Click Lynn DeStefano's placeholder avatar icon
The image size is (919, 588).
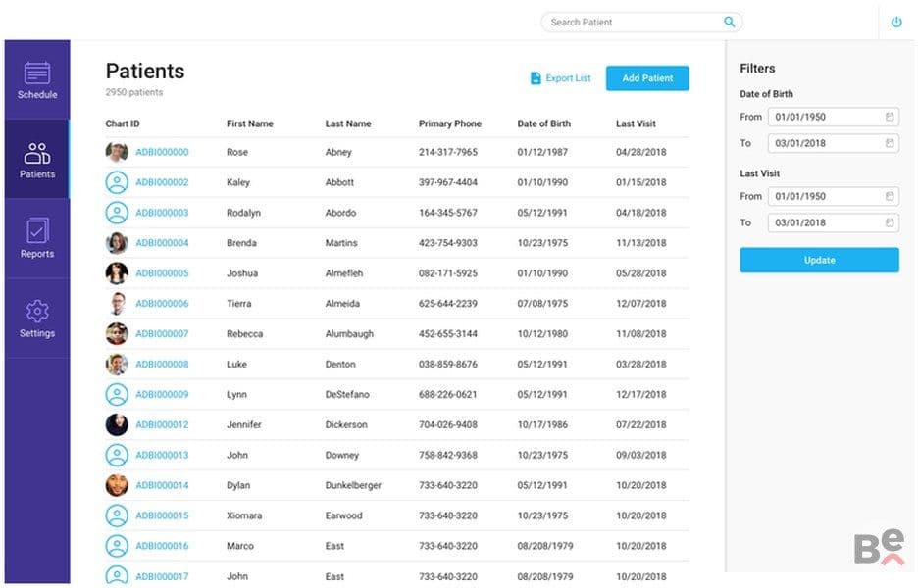pos(117,394)
